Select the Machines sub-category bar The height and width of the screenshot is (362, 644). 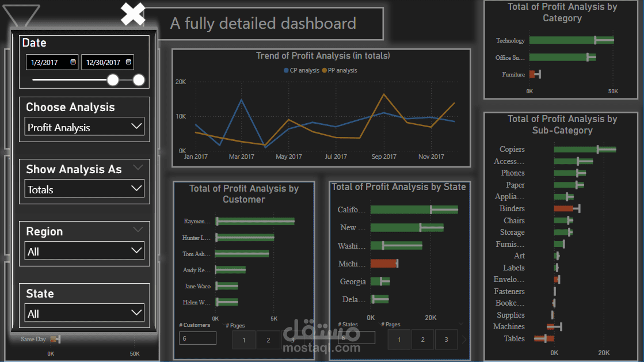(x=550, y=327)
